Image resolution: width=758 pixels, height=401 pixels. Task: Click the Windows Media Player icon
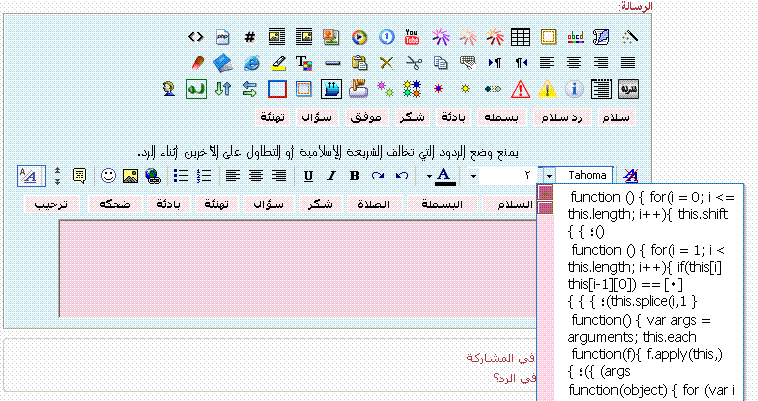coord(358,37)
